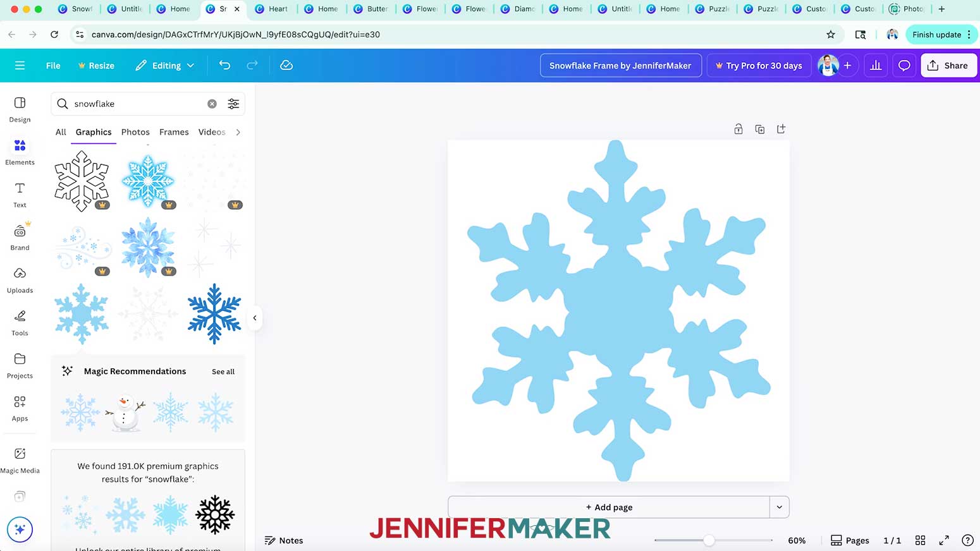Open Magic Media in sidebar

pyautogui.click(x=20, y=461)
